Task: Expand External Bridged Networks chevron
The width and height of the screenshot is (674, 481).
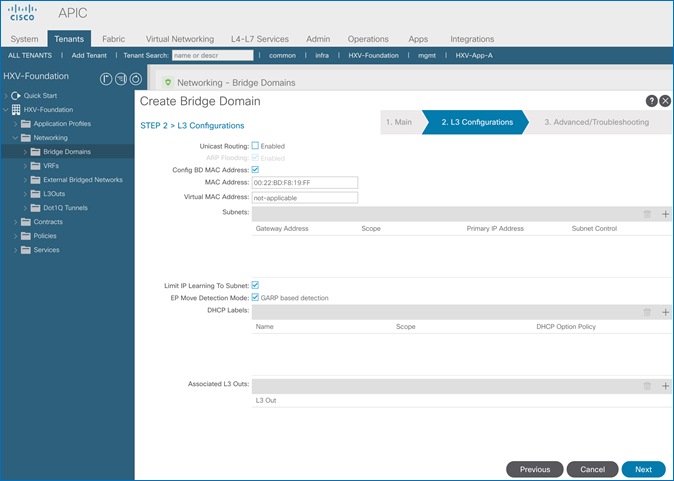Action: pyautogui.click(x=25, y=180)
